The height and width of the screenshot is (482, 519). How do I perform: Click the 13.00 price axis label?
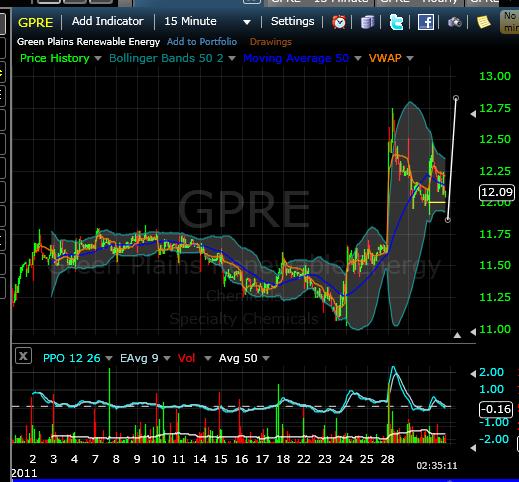[495, 76]
